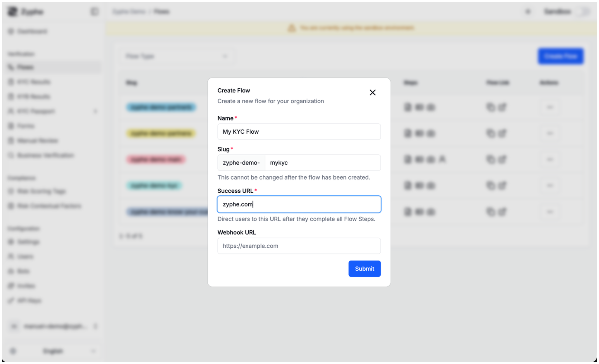Click 'This cannot be changed' helper text
This screenshot has height=364, width=599.
tap(294, 177)
